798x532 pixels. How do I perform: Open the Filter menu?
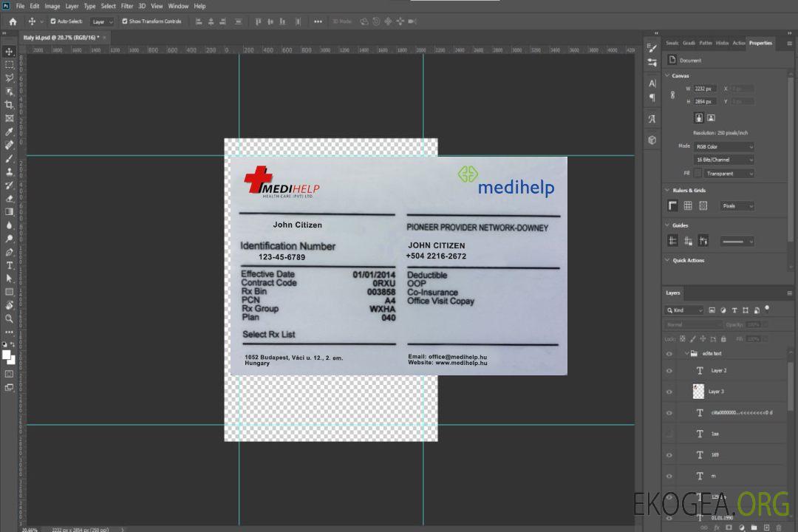point(127,6)
